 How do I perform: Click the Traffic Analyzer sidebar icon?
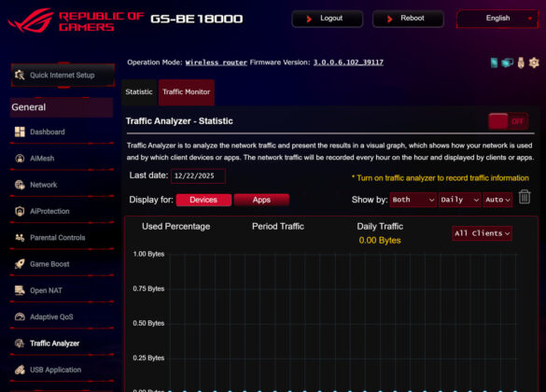(20, 343)
